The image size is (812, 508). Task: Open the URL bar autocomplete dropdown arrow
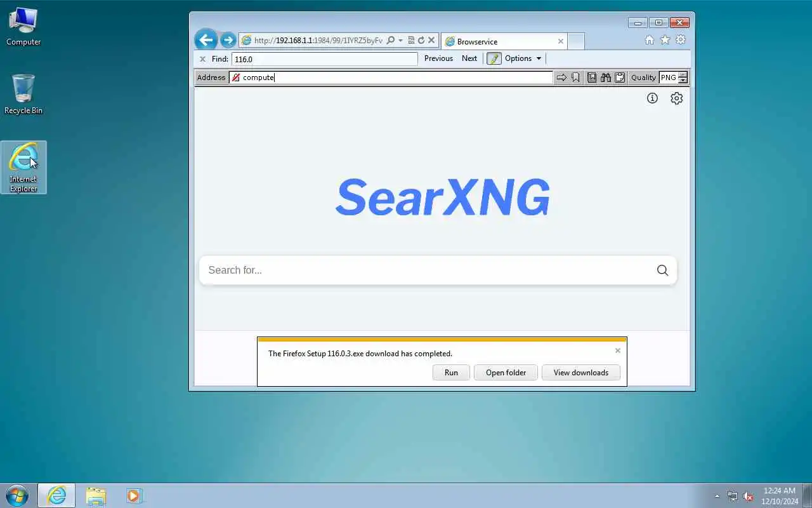pyautogui.click(x=400, y=41)
